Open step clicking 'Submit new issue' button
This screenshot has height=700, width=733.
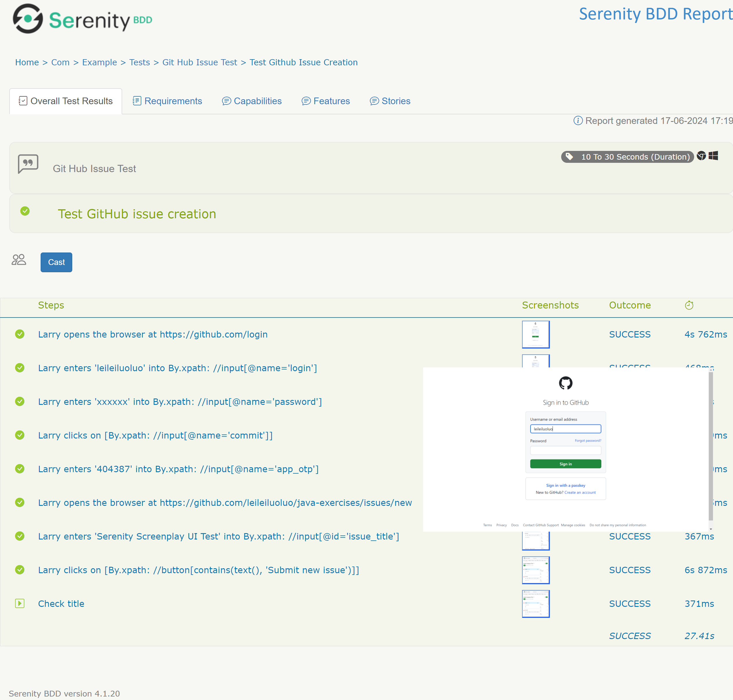click(x=198, y=570)
